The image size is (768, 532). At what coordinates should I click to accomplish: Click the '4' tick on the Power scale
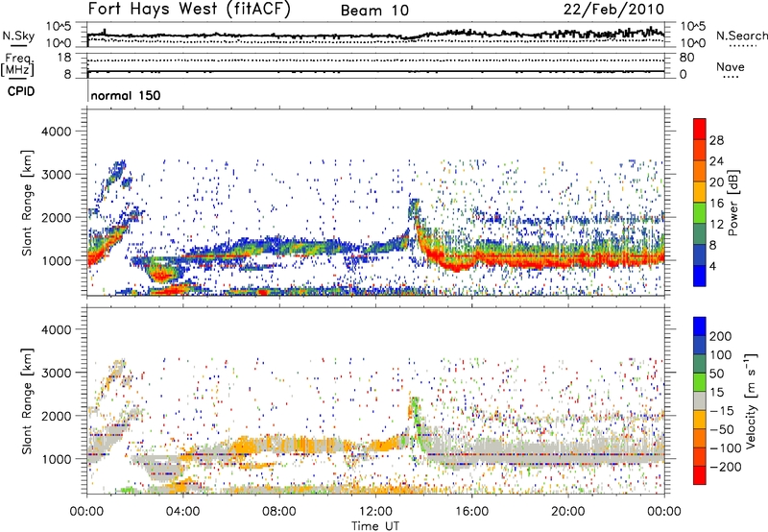click(712, 267)
